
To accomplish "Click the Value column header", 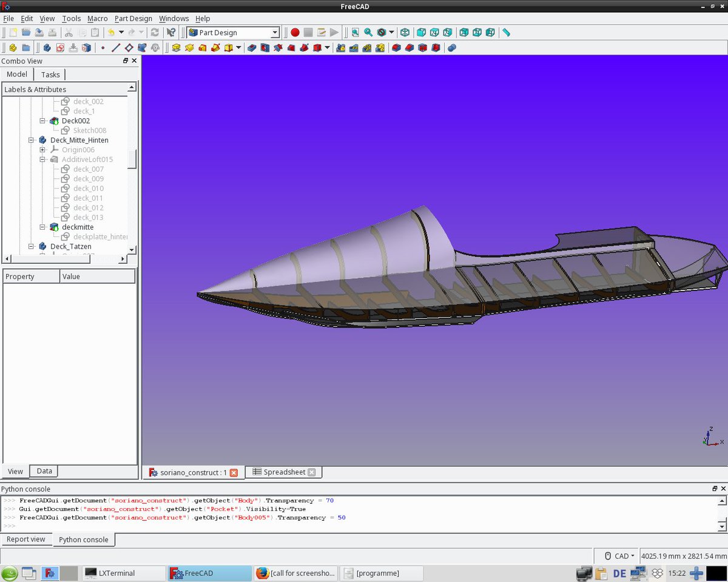I will [x=98, y=276].
